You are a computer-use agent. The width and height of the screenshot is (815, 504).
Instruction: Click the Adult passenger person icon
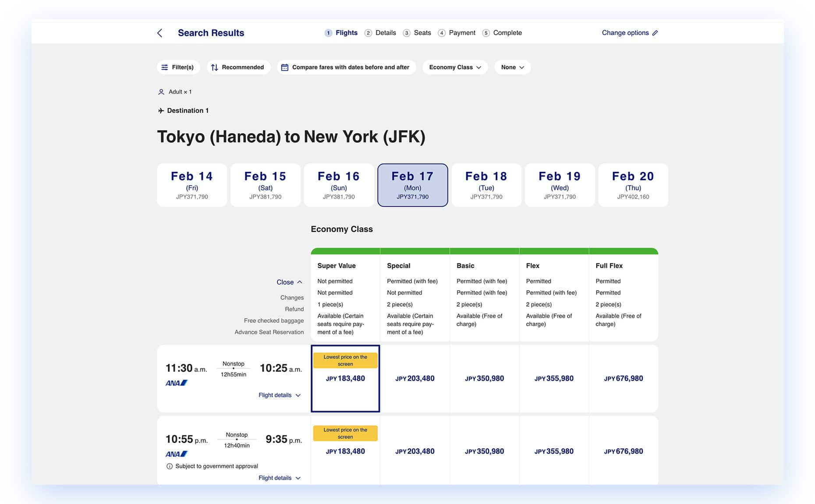pos(161,92)
